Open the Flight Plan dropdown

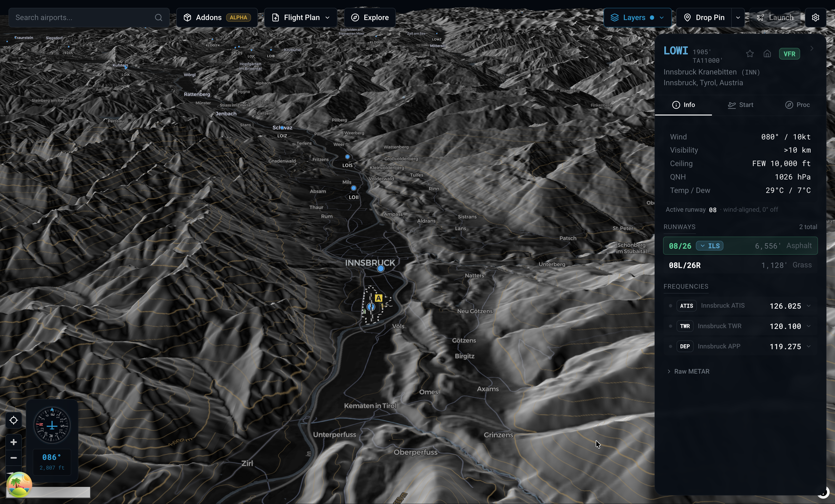pyautogui.click(x=301, y=18)
